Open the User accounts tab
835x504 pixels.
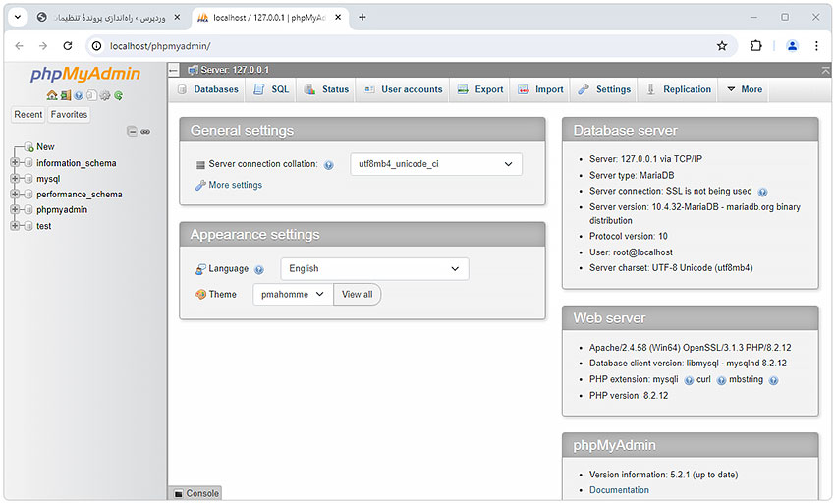coord(404,89)
